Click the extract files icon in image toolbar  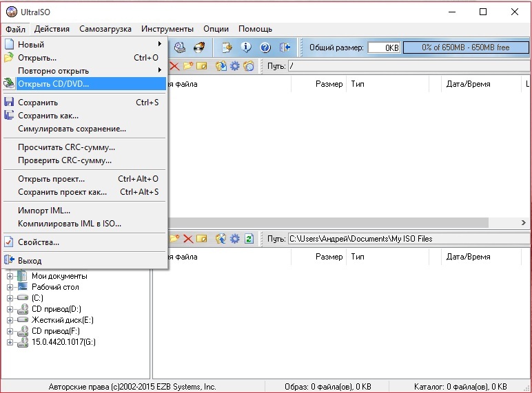click(x=221, y=66)
